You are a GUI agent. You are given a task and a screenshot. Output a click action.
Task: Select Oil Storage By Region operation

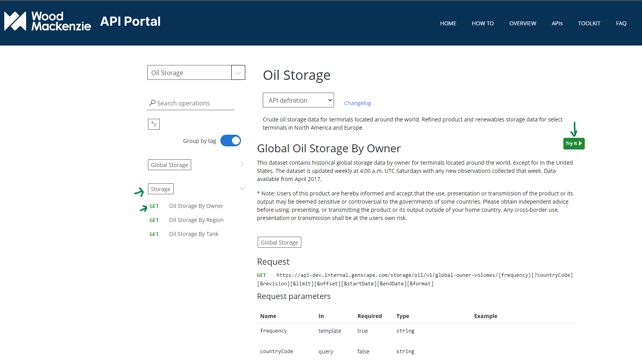(x=196, y=220)
